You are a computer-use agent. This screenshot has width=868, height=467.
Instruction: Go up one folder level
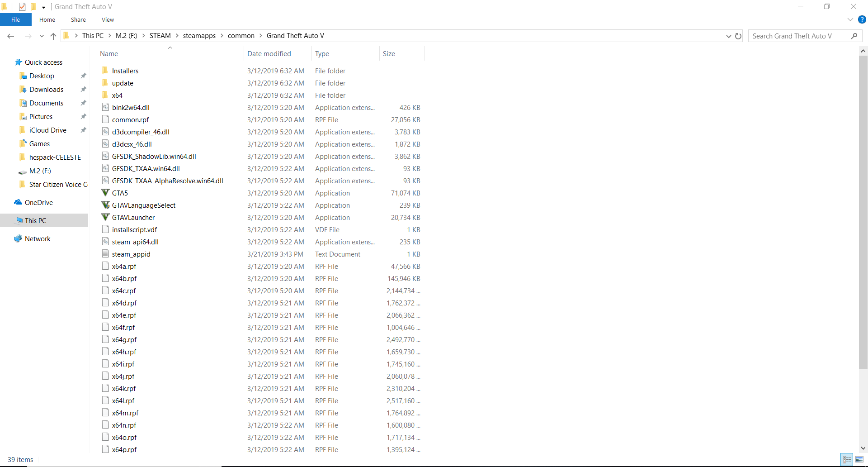point(53,36)
